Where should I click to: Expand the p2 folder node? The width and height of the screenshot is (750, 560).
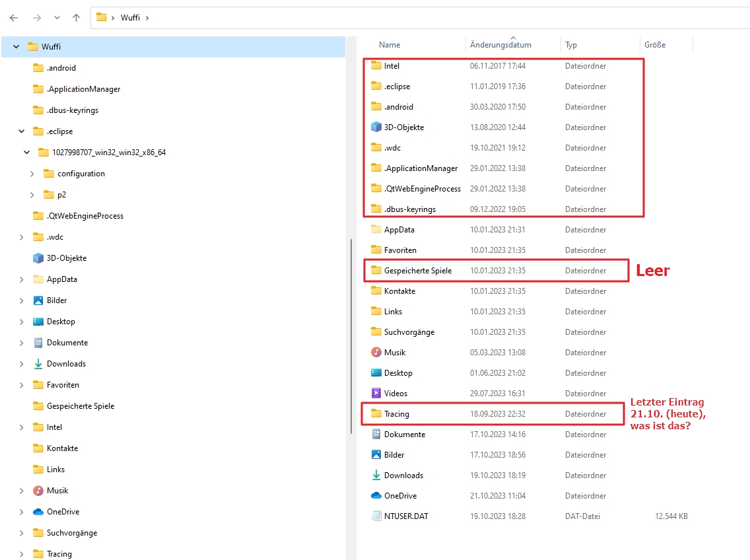tap(32, 195)
